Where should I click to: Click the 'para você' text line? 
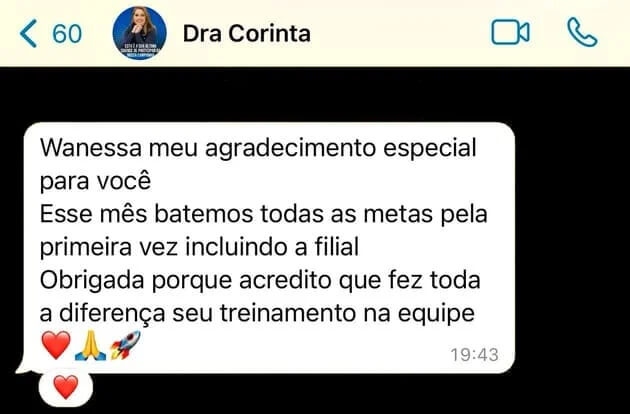tap(95, 181)
